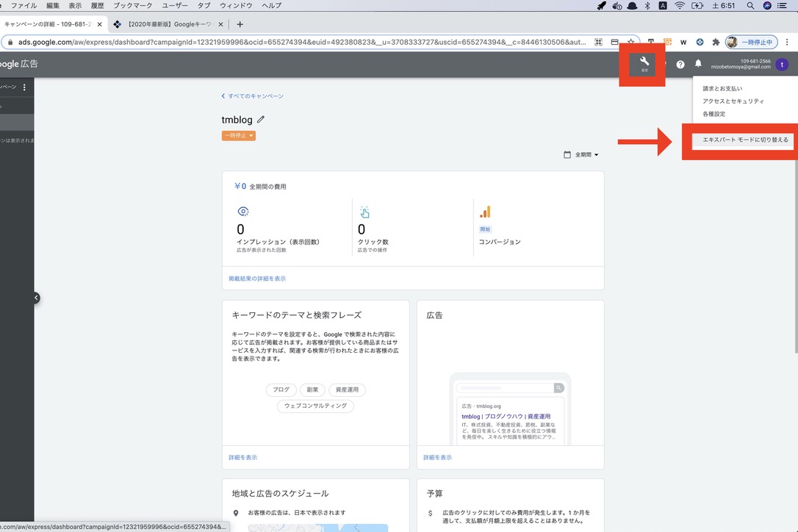The image size is (798, 532).
Task: Go back to すべてのキャンペーン
Action: (253, 96)
